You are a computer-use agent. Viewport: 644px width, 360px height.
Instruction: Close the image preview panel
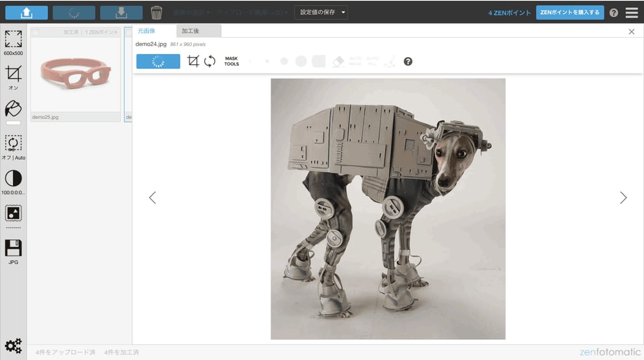click(631, 32)
